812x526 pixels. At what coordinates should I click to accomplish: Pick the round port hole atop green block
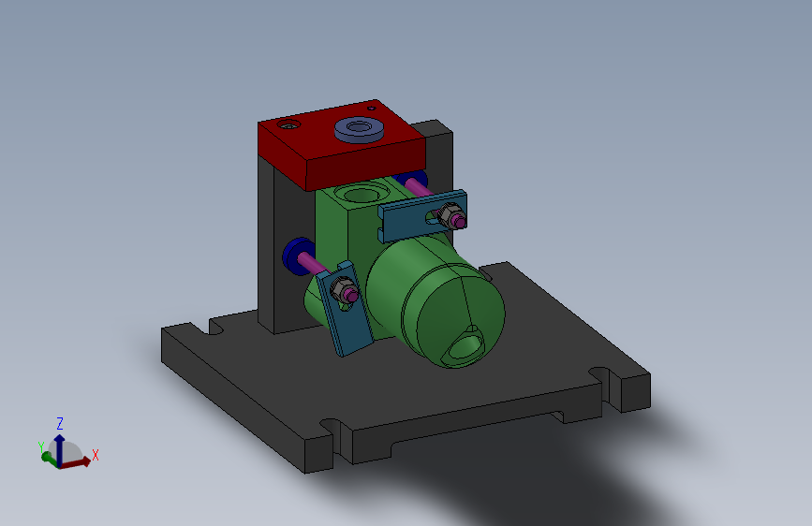(x=362, y=195)
